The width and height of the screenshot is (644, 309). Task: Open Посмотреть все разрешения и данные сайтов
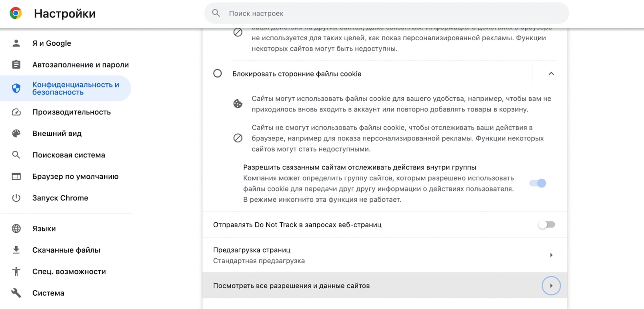(291, 286)
